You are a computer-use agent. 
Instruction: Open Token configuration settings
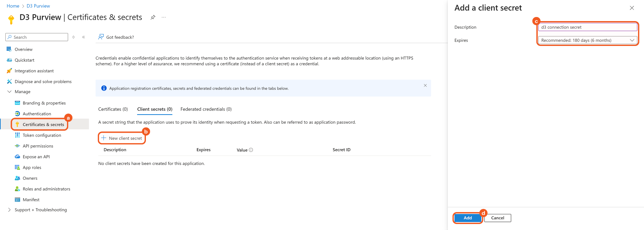[42, 135]
